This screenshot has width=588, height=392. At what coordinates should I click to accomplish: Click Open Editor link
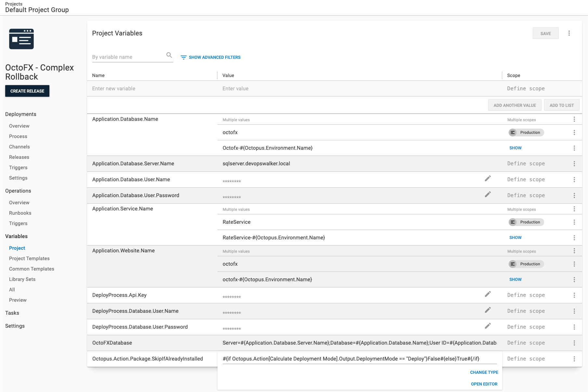pyautogui.click(x=484, y=384)
